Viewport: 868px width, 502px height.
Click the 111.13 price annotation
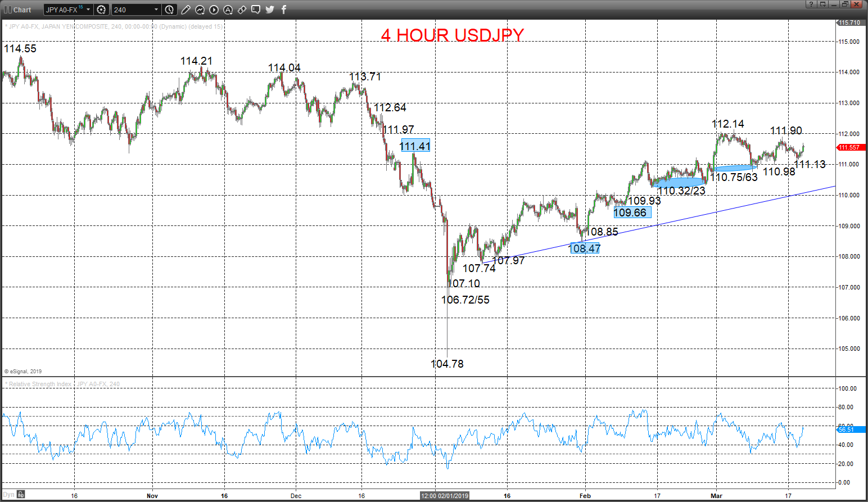810,164
